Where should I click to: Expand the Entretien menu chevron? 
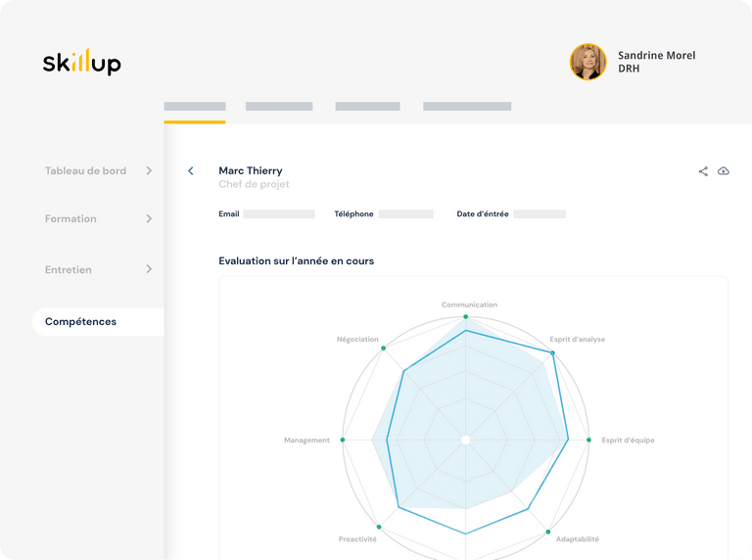(149, 268)
